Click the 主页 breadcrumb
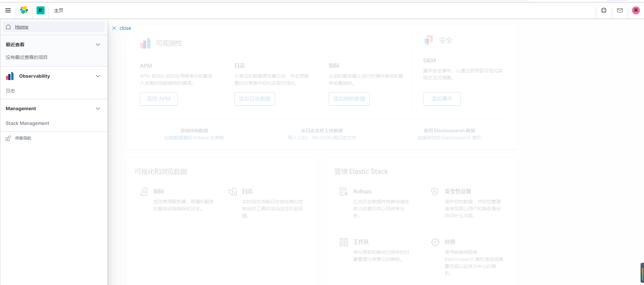Viewport: 644px width, 285px height. tap(59, 10)
